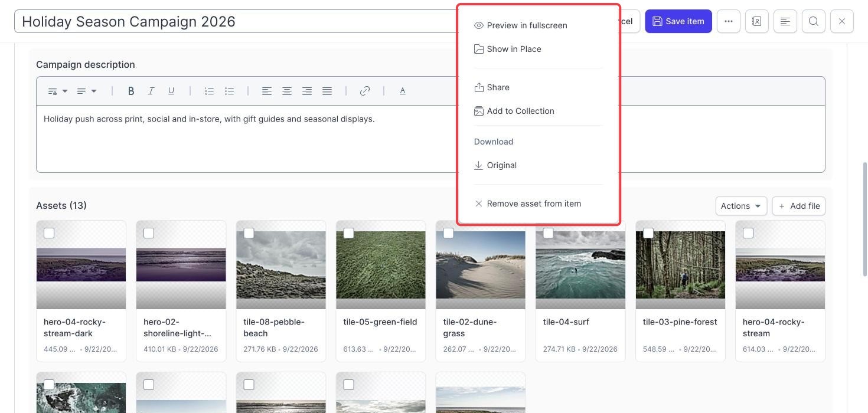This screenshot has width=868, height=413.
Task: Tick the tile-08-pebble-beach checkbox
Action: 249,233
